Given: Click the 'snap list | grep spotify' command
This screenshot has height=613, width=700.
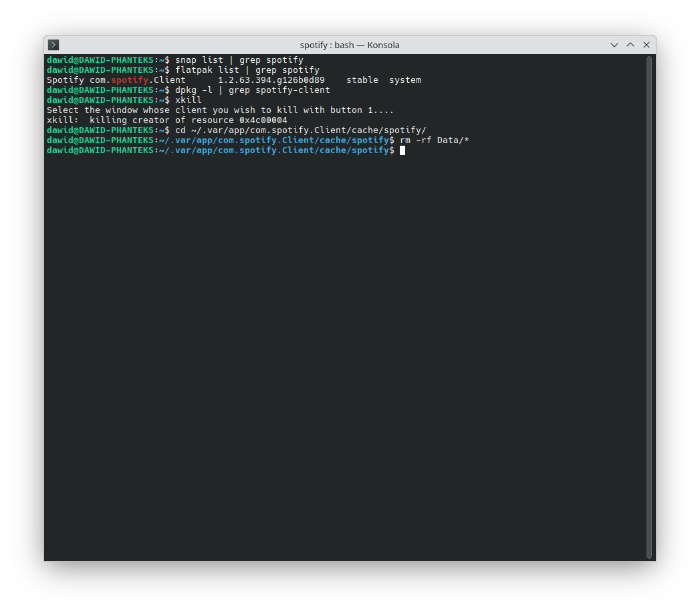Looking at the screenshot, I should tap(239, 59).
